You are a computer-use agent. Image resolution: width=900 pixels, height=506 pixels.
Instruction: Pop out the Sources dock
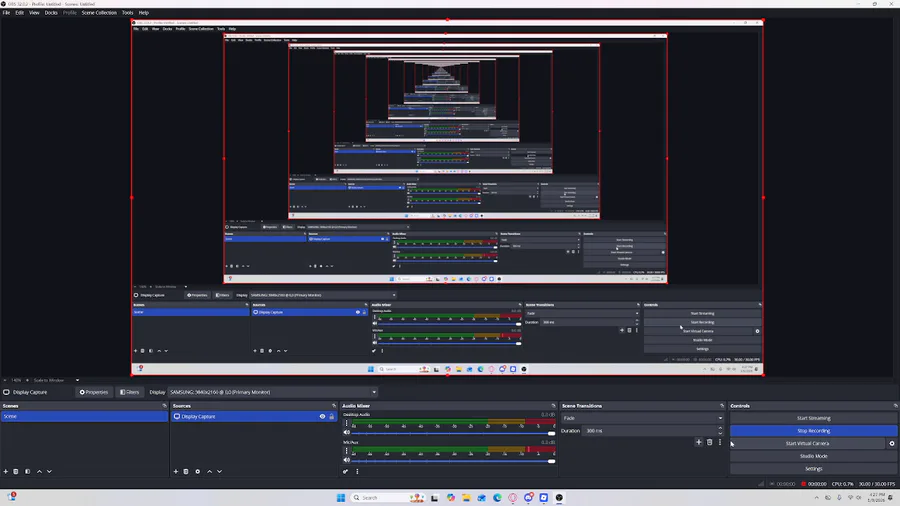click(x=334, y=406)
